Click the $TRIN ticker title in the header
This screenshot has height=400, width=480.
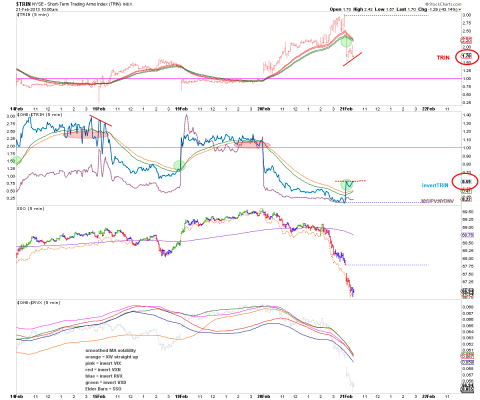pos(23,4)
